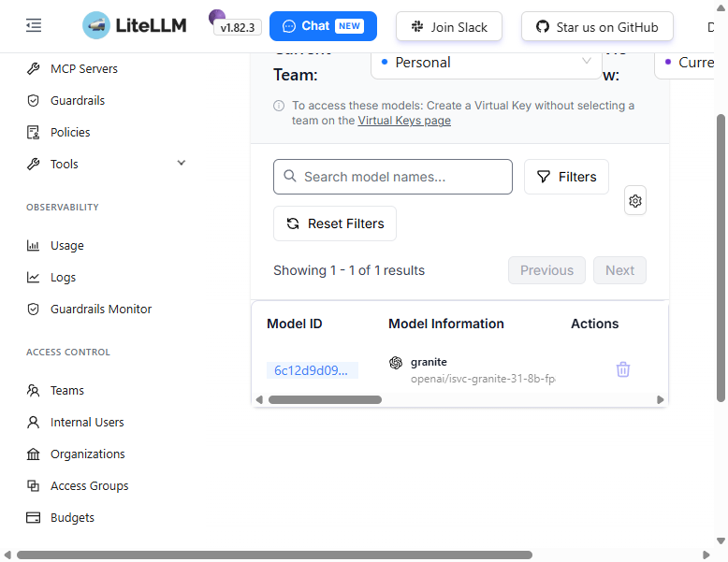This screenshot has height=562, width=728.
Task: Click the Organizations bank icon
Action: click(33, 454)
